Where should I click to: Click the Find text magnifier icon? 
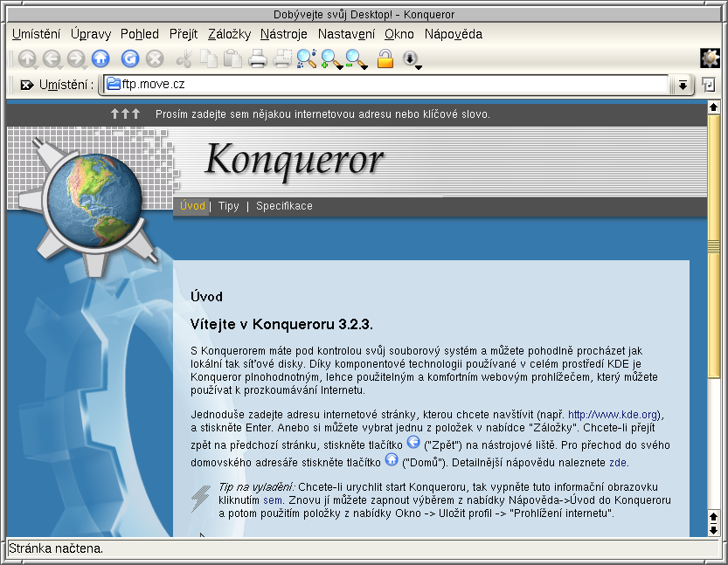307,59
